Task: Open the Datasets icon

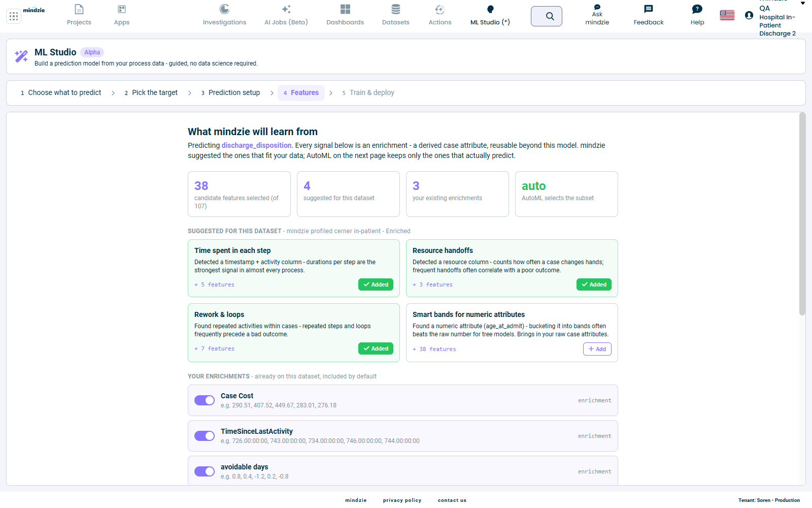Action: [396, 9]
